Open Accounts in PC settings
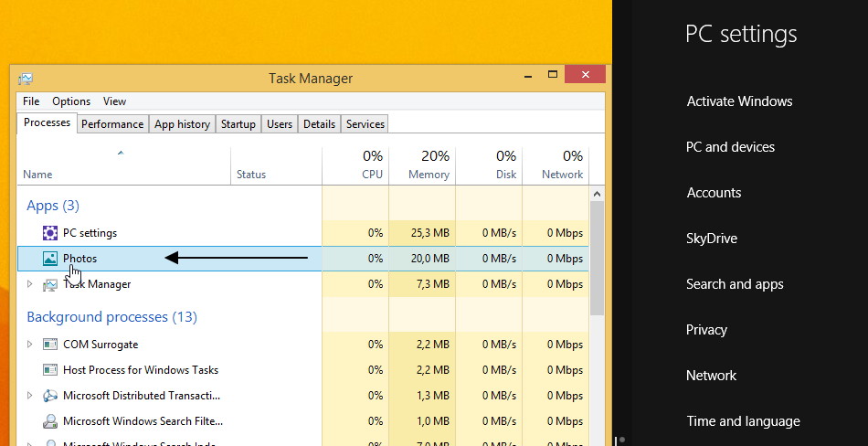This screenshot has height=446, width=868. pyautogui.click(x=715, y=193)
